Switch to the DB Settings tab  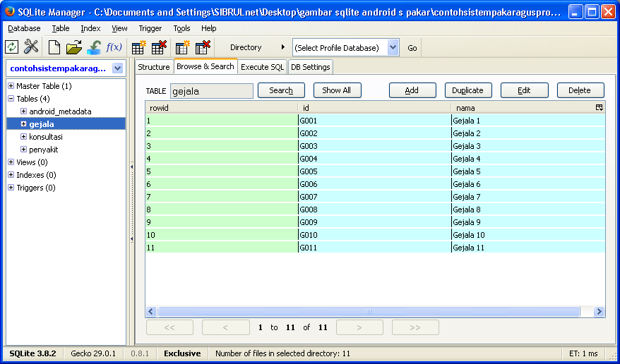311,67
